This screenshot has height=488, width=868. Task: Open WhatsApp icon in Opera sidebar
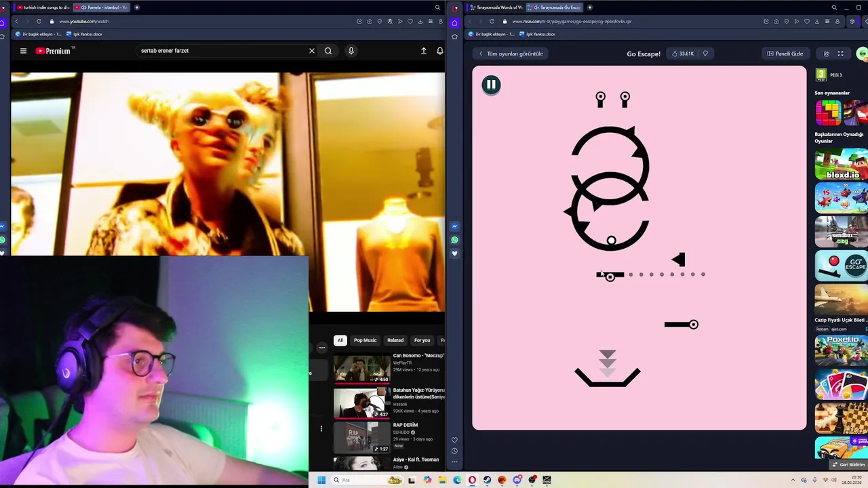(x=454, y=240)
